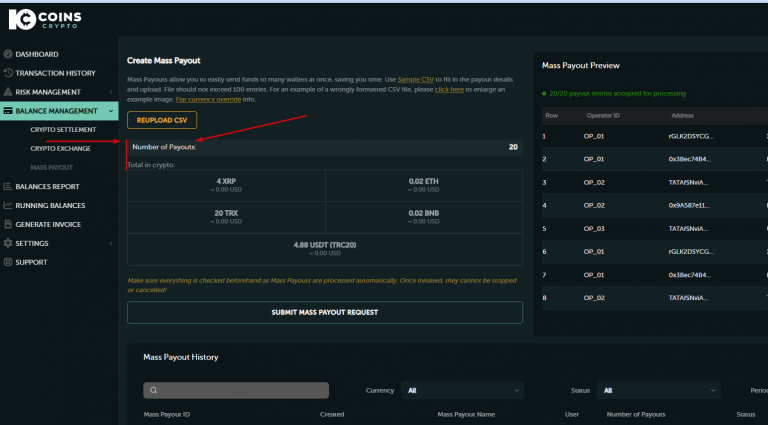Click the Transaction History clock icon
The image size is (768, 425).
coord(8,73)
